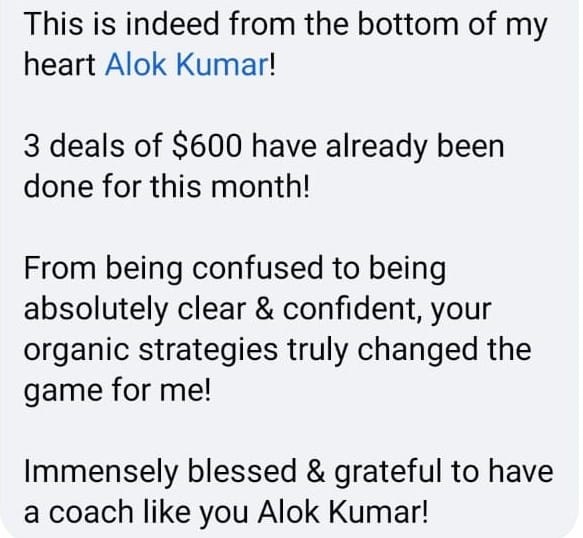Click the word 'your' after 'confident,'
583x538 pixels.
click(461, 311)
